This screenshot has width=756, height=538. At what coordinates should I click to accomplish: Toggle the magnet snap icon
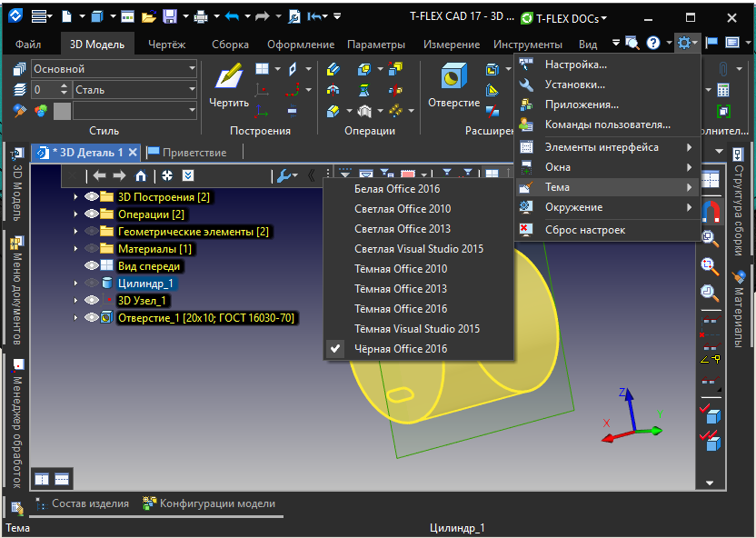(x=711, y=211)
